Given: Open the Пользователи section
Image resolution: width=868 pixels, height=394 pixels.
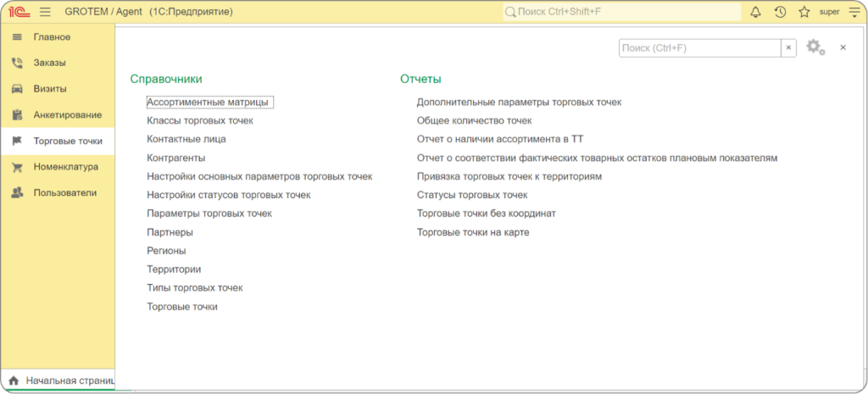Looking at the screenshot, I should pyautogui.click(x=58, y=192).
